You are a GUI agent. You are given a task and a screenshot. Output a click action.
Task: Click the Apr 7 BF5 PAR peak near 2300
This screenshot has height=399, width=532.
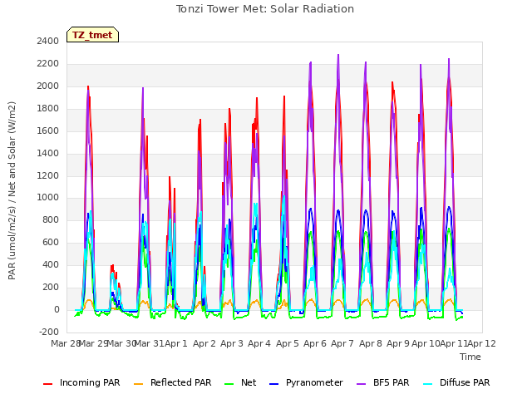[x=338, y=56]
